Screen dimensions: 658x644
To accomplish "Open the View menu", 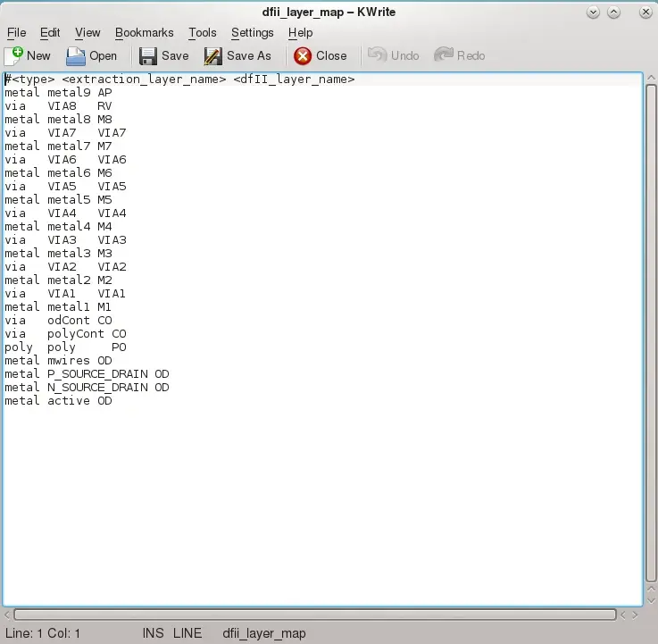I will [x=87, y=33].
